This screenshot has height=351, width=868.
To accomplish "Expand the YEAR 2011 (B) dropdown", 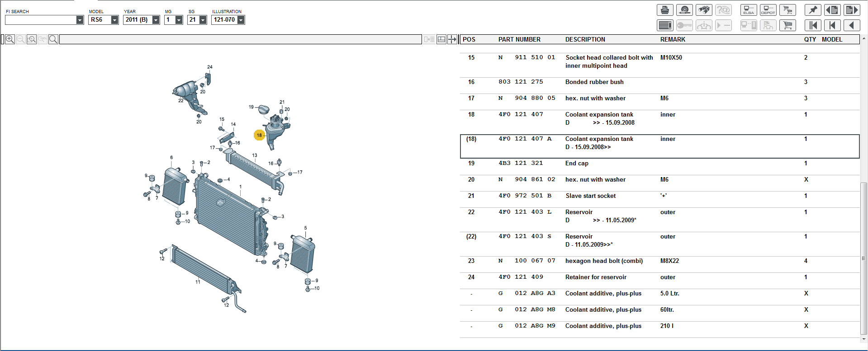I will coord(156,20).
